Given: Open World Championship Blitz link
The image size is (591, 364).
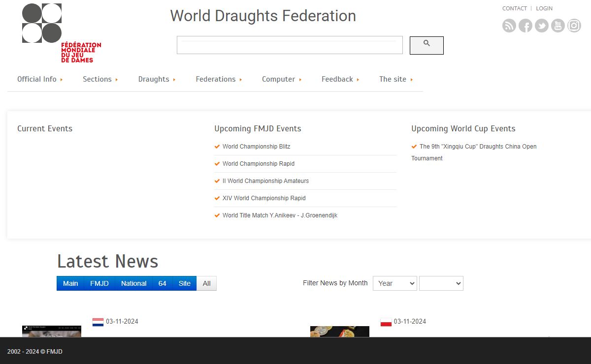Looking at the screenshot, I should (256, 147).
